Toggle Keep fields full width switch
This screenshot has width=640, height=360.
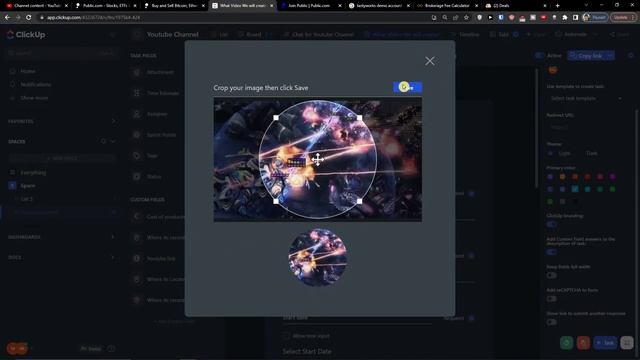click(x=552, y=276)
